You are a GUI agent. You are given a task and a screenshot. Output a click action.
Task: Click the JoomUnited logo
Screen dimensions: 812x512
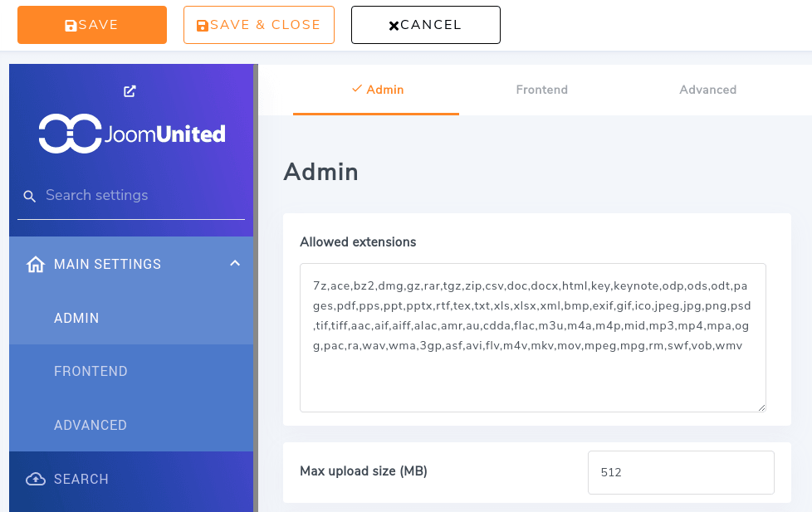(132, 134)
